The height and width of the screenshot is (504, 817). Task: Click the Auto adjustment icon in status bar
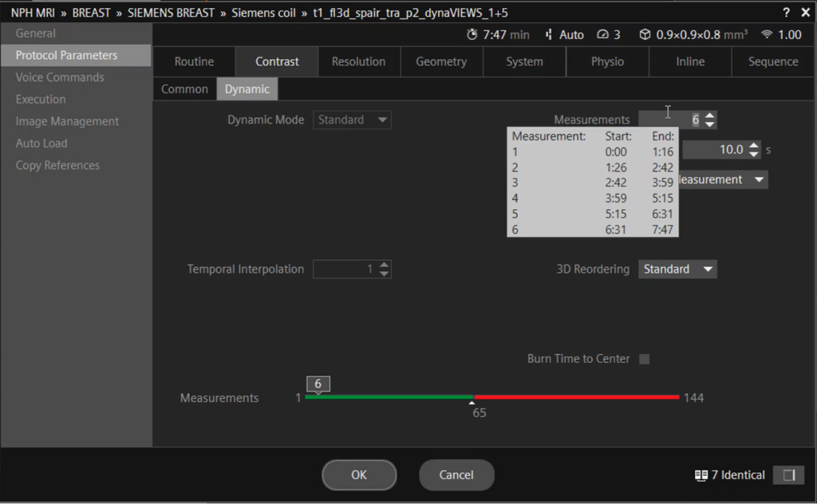(549, 35)
